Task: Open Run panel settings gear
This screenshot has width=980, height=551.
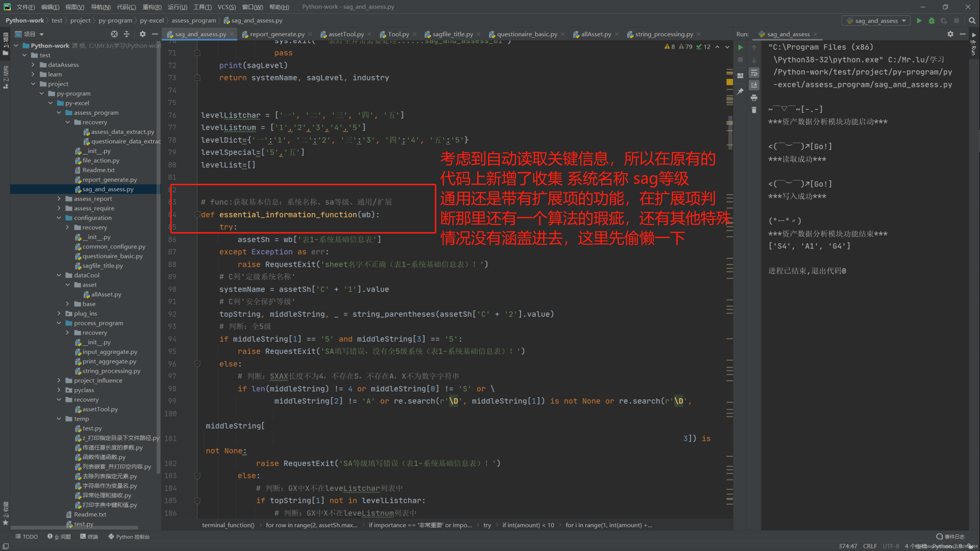Action: click(950, 34)
